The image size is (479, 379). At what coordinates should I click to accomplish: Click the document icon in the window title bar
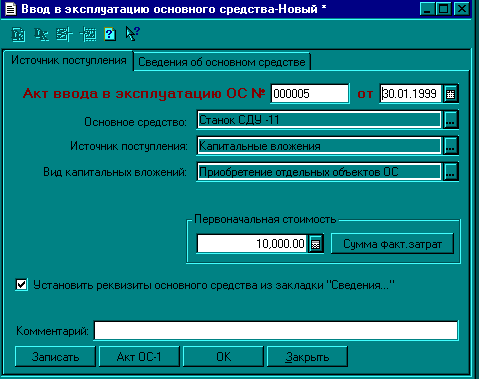pos(10,9)
